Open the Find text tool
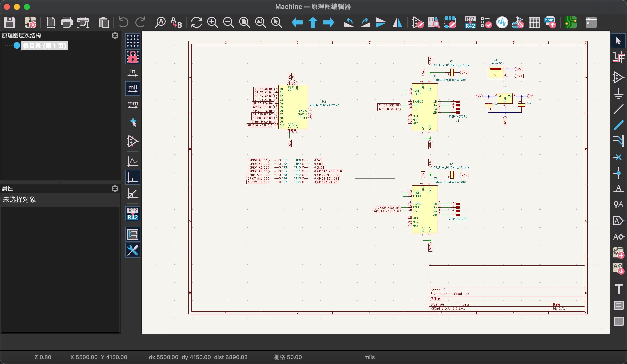627x364 pixels. tap(160, 23)
